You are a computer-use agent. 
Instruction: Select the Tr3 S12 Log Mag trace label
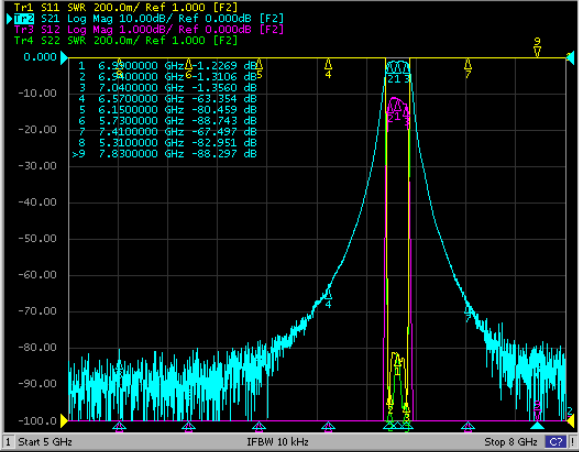coord(149,29)
